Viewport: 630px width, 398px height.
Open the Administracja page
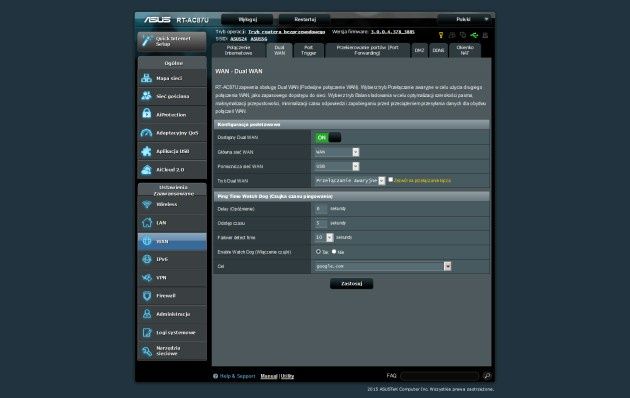[172, 314]
